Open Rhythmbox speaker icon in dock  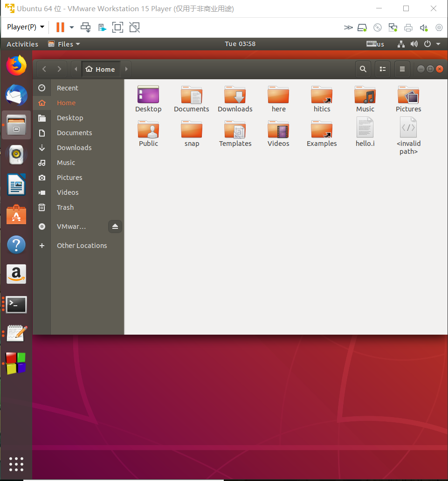click(x=16, y=155)
